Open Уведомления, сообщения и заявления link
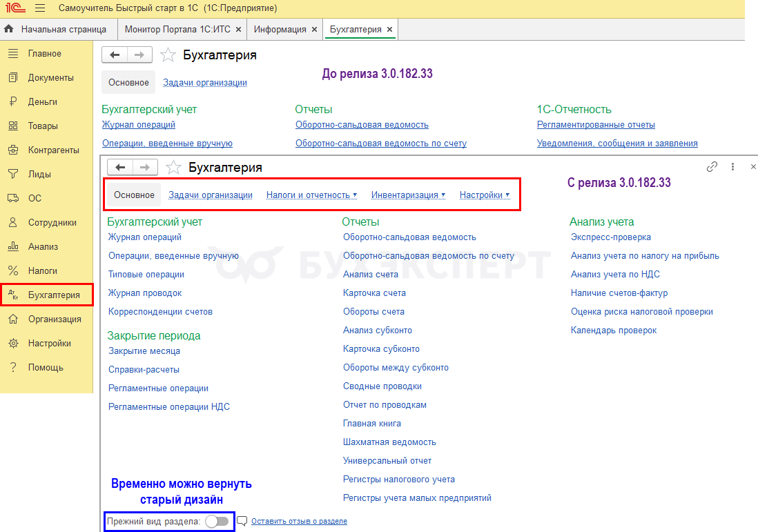 [617, 143]
